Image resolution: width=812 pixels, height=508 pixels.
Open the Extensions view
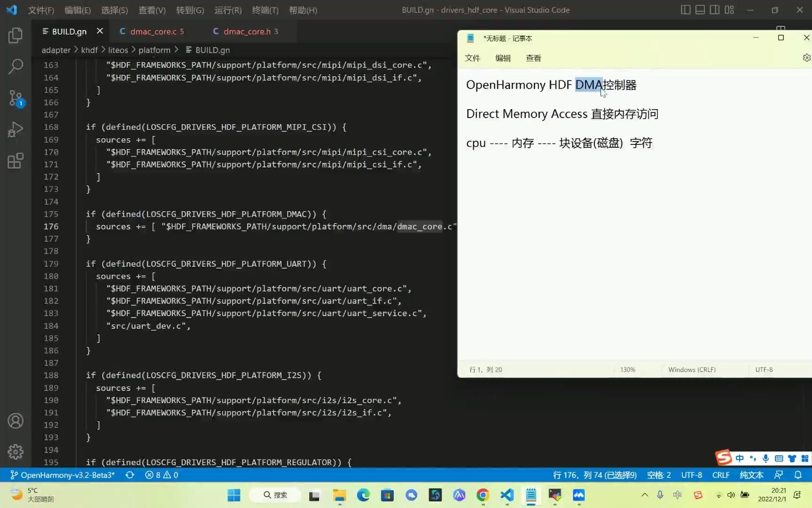(x=16, y=161)
